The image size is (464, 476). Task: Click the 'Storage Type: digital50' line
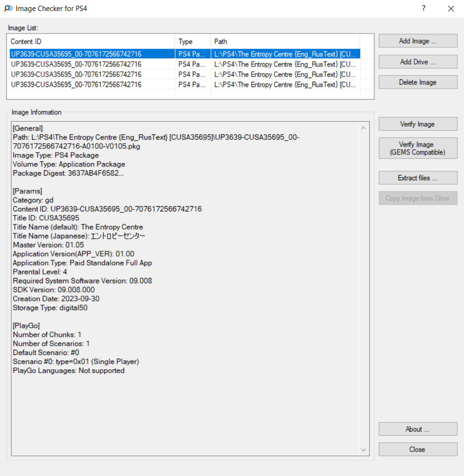point(50,308)
